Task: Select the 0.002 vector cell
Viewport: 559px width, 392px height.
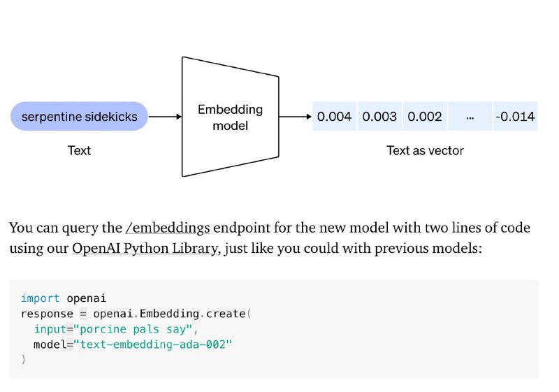Action: pos(425,116)
